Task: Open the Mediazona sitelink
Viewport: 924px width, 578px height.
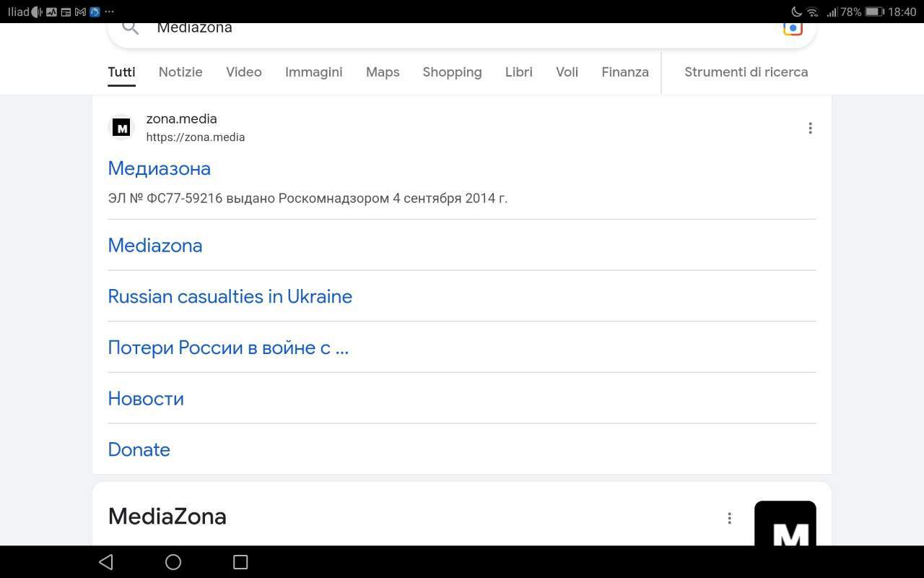Action: click(155, 246)
